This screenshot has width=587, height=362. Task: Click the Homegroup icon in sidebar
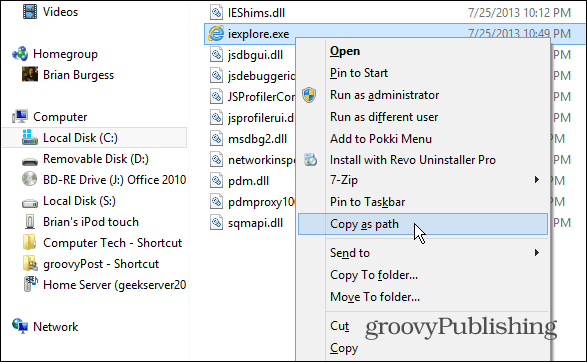(x=20, y=54)
